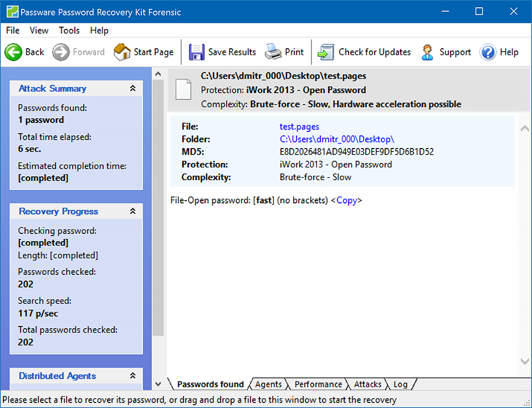Click the Save Results toolbar label
The image size is (532, 408).
pyautogui.click(x=232, y=52)
